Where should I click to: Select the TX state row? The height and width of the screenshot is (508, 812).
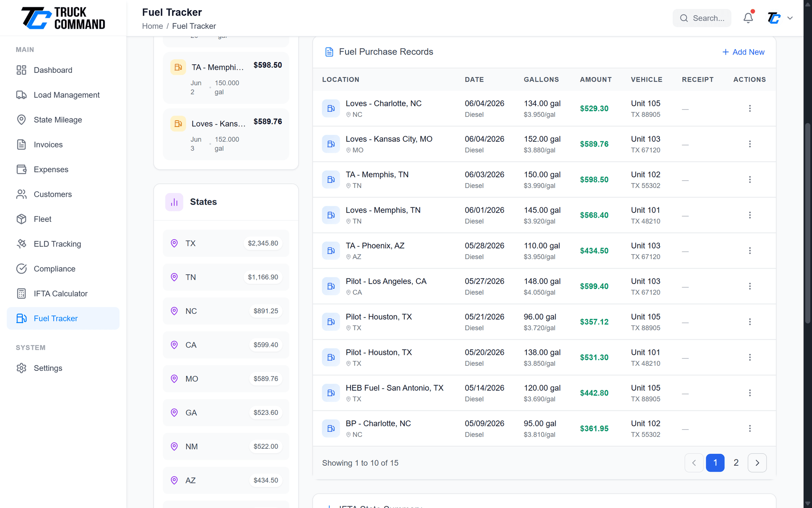[x=226, y=243]
